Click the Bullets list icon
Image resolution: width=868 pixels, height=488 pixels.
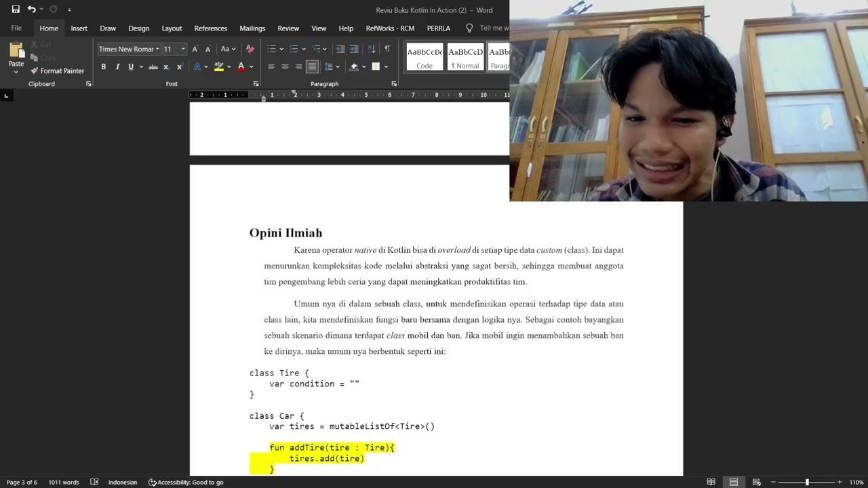tap(271, 49)
